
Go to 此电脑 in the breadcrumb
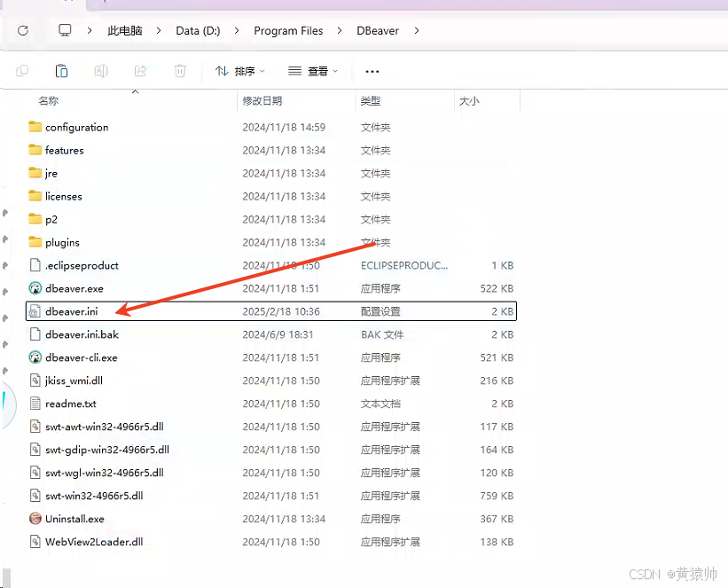(x=124, y=31)
